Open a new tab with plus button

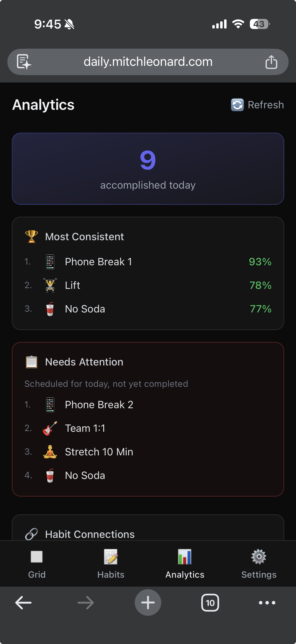point(148,602)
